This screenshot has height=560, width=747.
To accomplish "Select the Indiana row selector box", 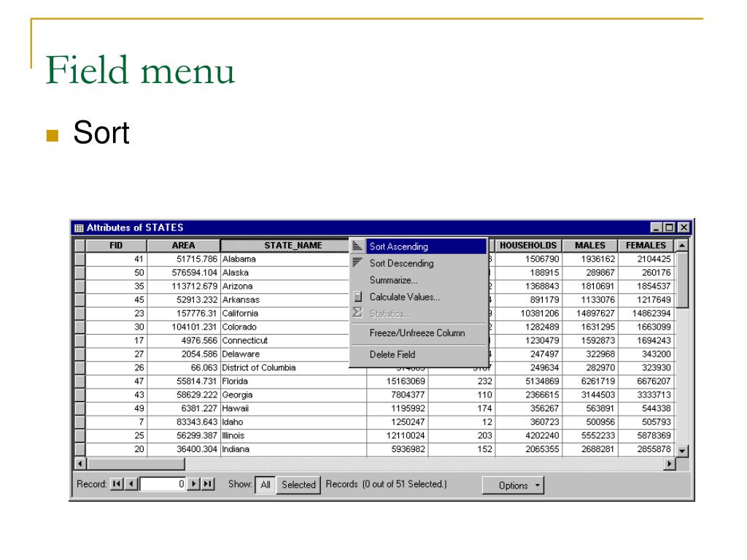I will [80, 449].
